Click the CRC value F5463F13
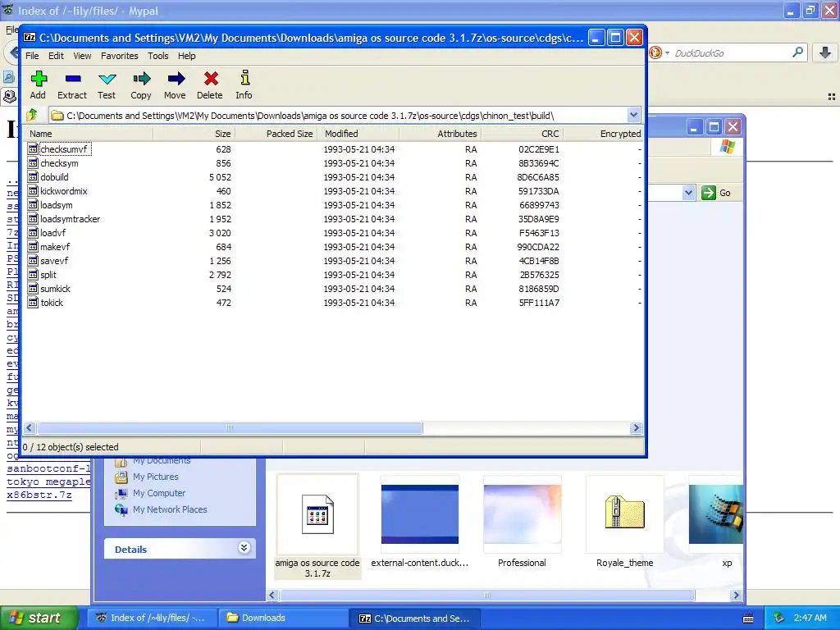Viewport: 840px width, 630px height. coord(538,233)
